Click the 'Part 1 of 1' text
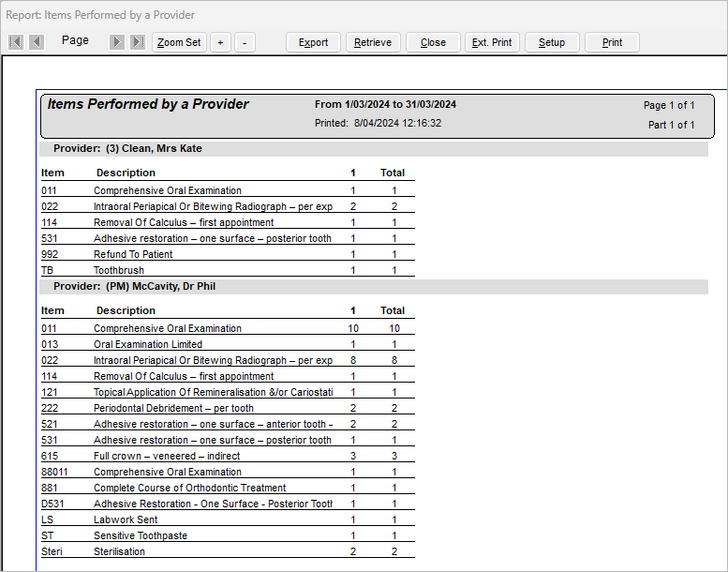The width and height of the screenshot is (728, 572). [x=672, y=125]
